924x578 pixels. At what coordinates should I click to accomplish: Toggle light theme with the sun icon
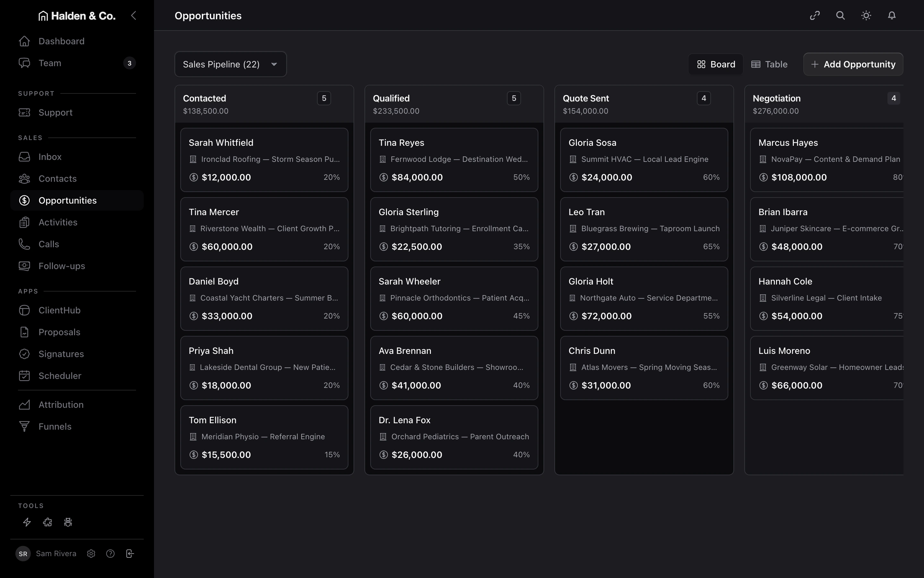866,16
